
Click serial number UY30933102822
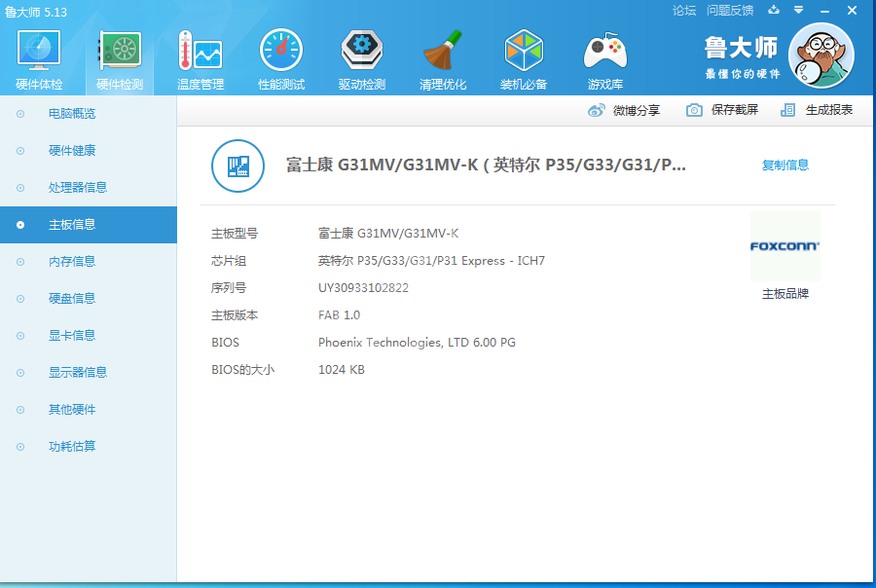click(x=363, y=288)
